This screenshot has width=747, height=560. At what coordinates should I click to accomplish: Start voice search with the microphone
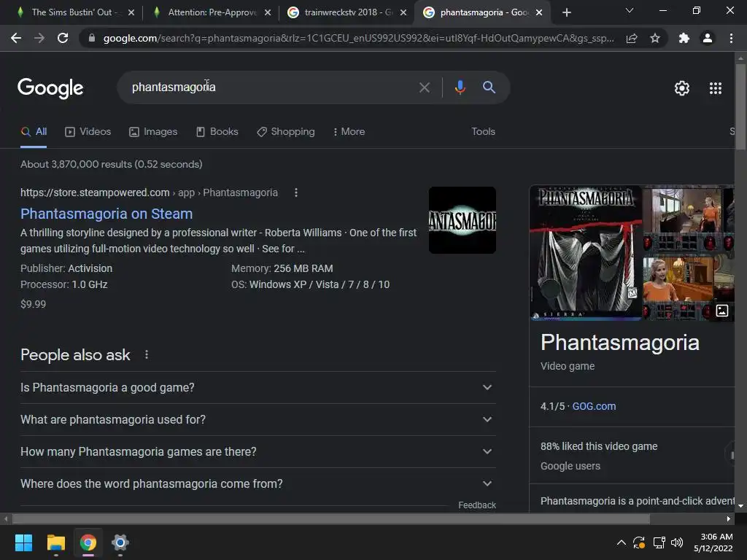pyautogui.click(x=460, y=87)
